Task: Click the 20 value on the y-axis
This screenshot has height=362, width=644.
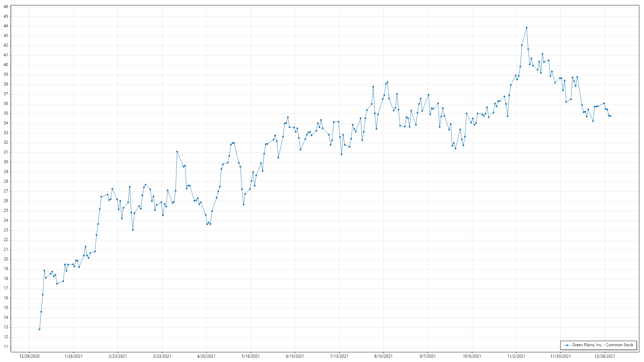Action: click(6, 259)
